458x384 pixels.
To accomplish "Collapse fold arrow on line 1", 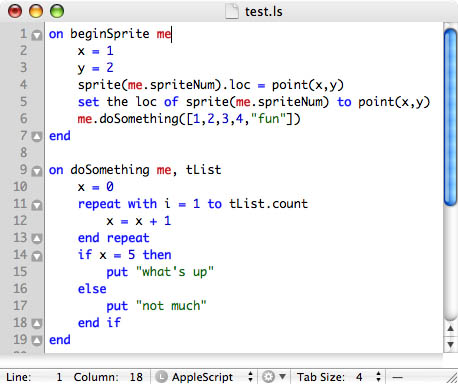I will (37, 35).
